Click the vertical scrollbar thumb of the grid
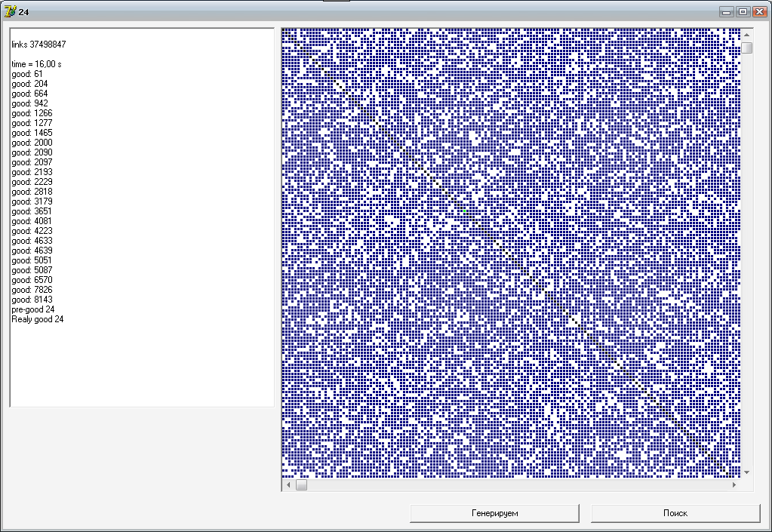Viewport: 772px width, 532px height. click(x=746, y=48)
